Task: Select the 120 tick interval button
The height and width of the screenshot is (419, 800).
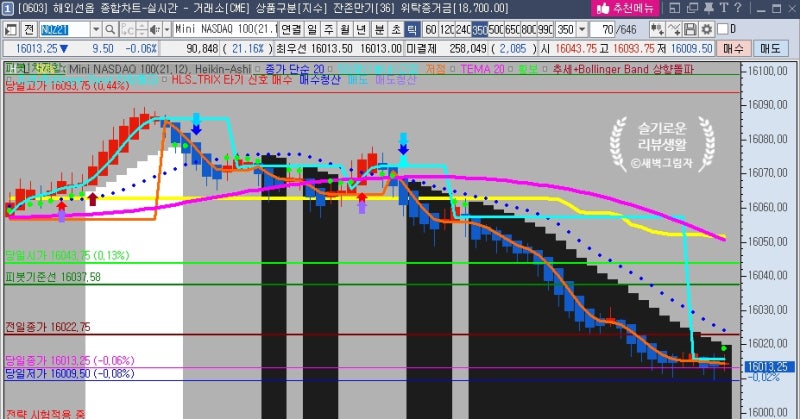Action: click(x=447, y=30)
